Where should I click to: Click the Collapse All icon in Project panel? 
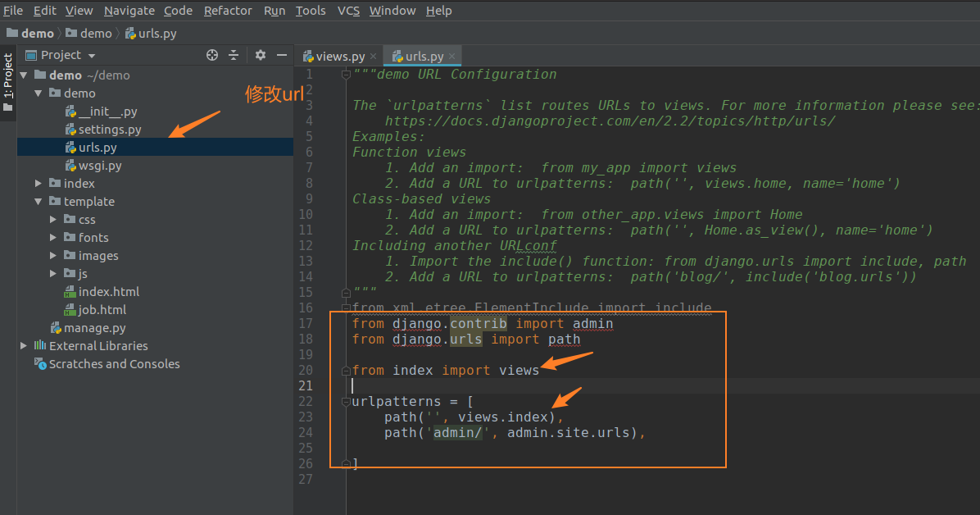234,55
